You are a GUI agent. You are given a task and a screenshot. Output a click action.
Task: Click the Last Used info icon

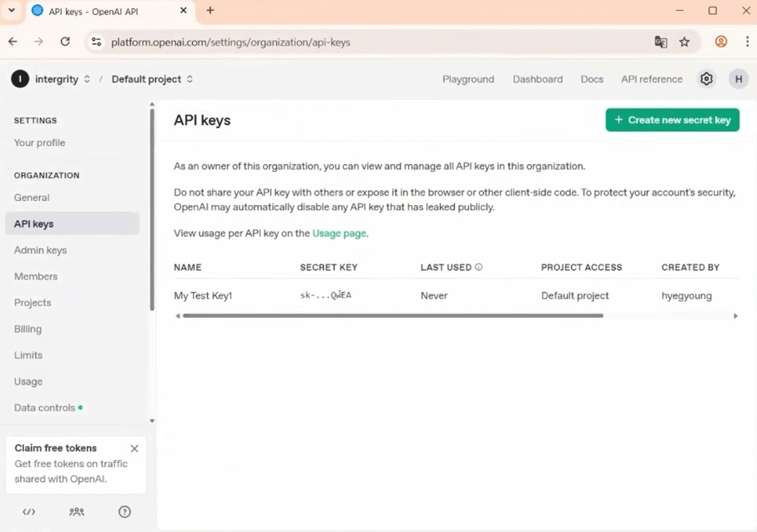coord(478,267)
